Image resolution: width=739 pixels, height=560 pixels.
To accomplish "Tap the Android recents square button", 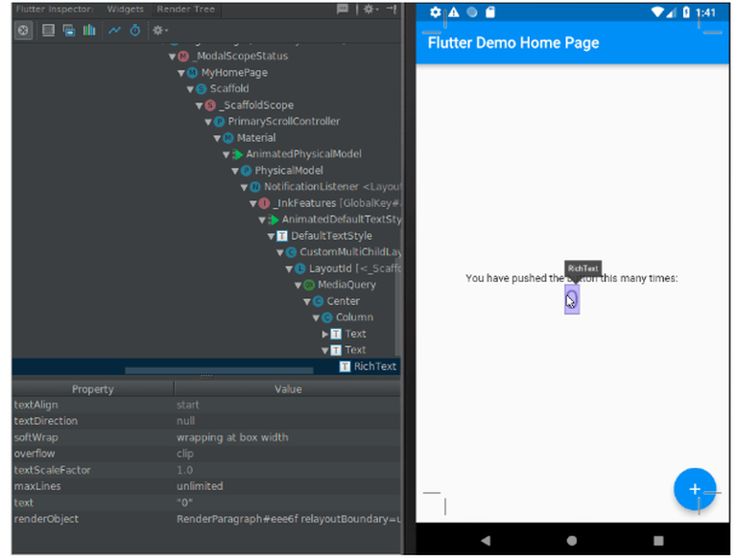I will [x=658, y=541].
